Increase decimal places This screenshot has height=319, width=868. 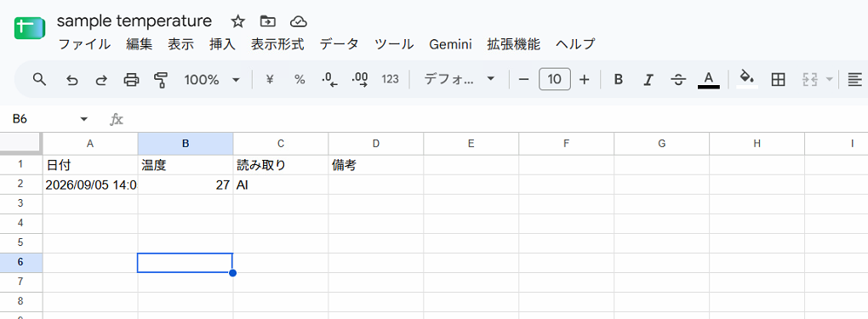[x=360, y=80]
